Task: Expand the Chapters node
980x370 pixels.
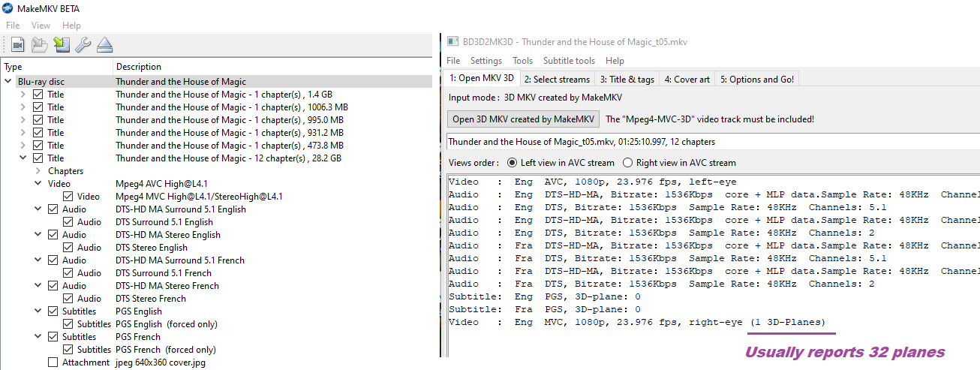Action: pyautogui.click(x=38, y=171)
